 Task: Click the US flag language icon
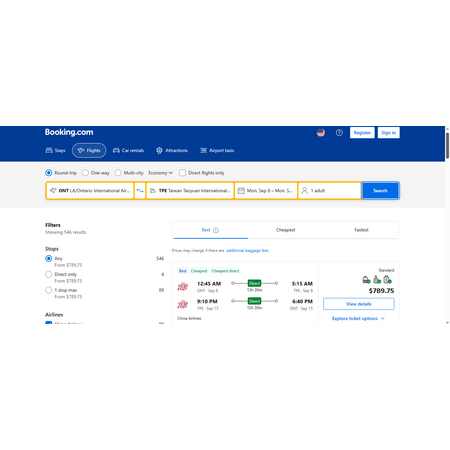[x=321, y=133]
